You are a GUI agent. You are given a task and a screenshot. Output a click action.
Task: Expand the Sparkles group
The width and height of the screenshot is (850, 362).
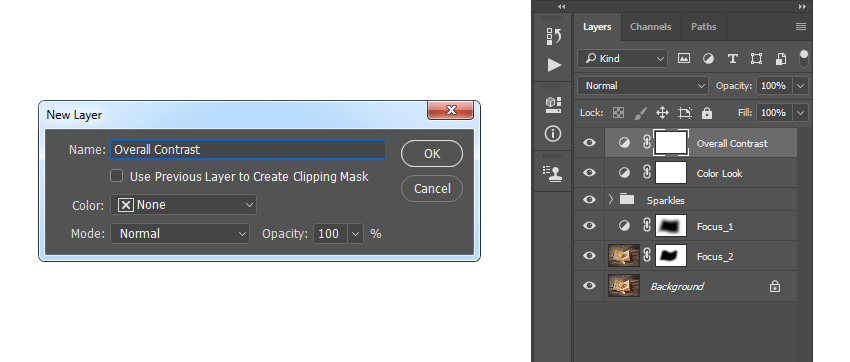click(611, 199)
